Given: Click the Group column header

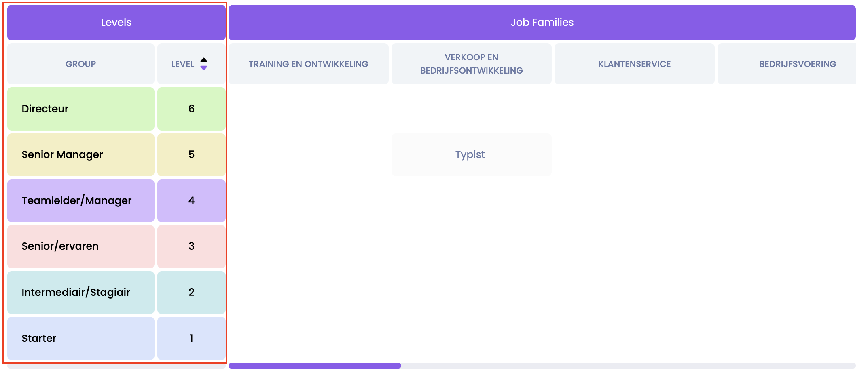Looking at the screenshot, I should (80, 64).
